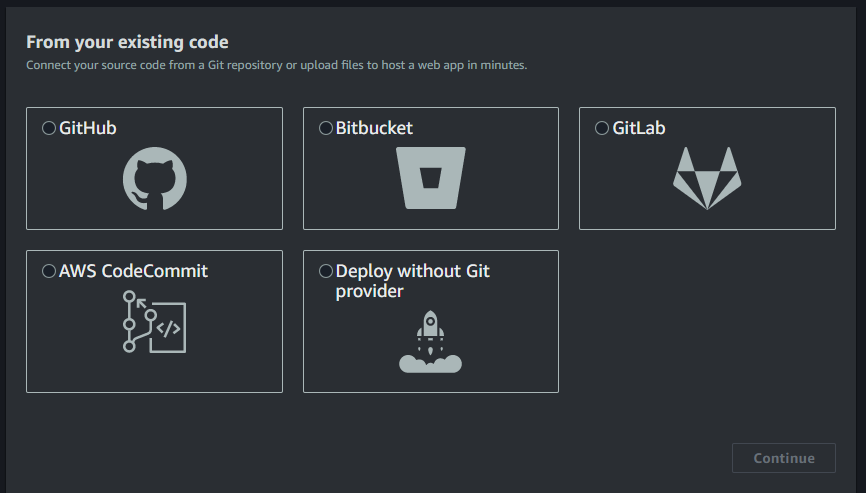Select the Bitbucket radio button
The image size is (866, 493).
[326, 128]
